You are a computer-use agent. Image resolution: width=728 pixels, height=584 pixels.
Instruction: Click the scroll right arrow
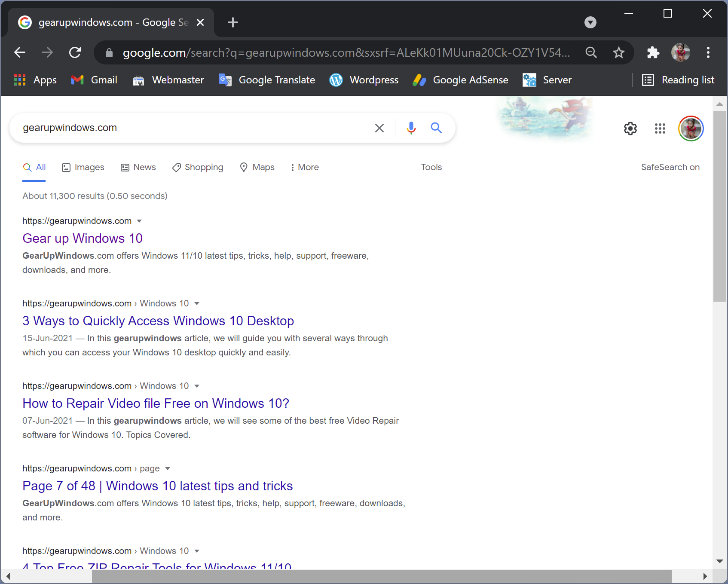(x=705, y=576)
